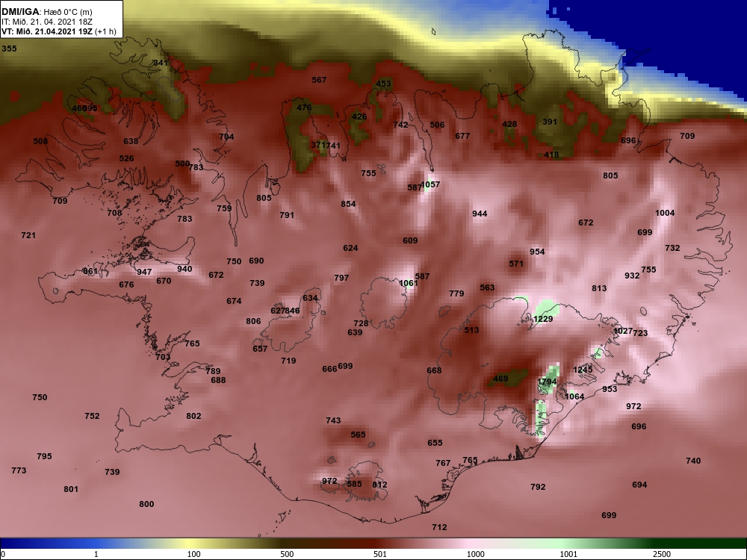This screenshot has width=747, height=560.
Task: Click the 813 height value
Action: tap(599, 288)
